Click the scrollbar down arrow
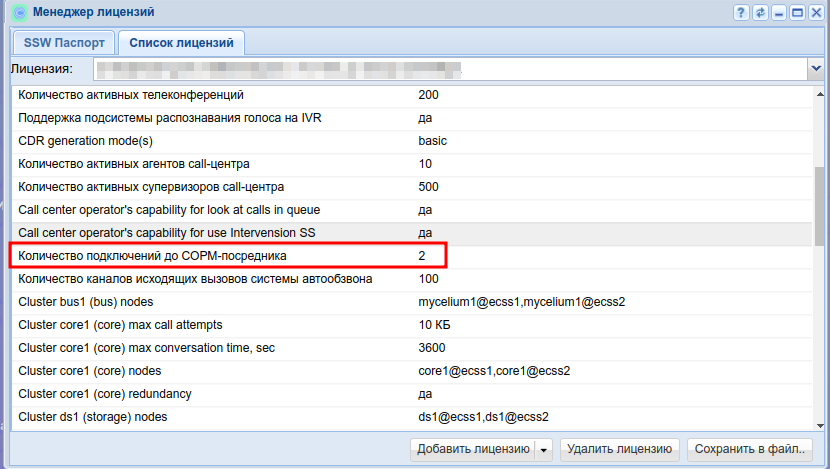This screenshot has height=469, width=830. [x=820, y=426]
